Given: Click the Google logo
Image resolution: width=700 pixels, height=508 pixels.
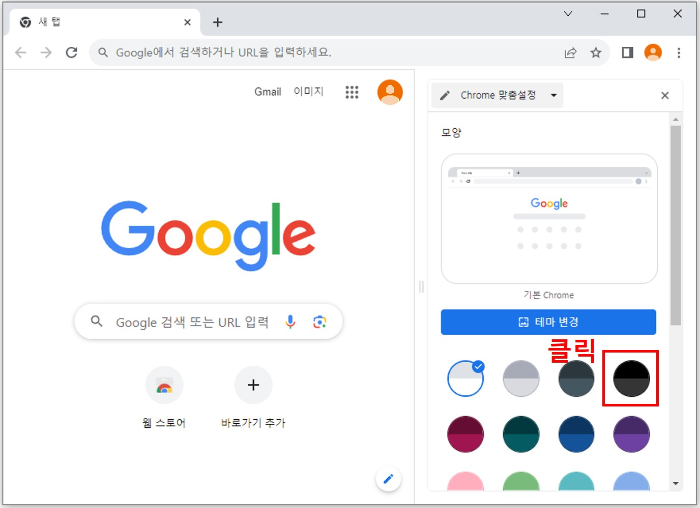Looking at the screenshot, I should 208,235.
